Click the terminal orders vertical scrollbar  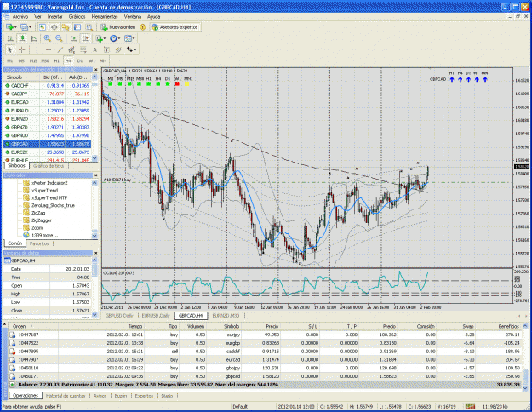click(x=525, y=355)
